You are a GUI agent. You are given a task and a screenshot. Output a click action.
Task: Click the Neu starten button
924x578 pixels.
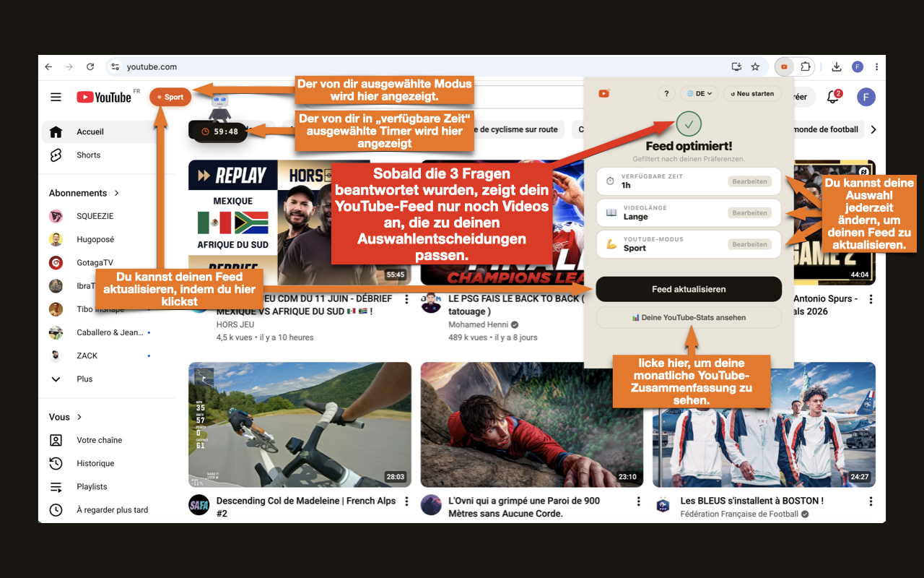[x=753, y=93]
